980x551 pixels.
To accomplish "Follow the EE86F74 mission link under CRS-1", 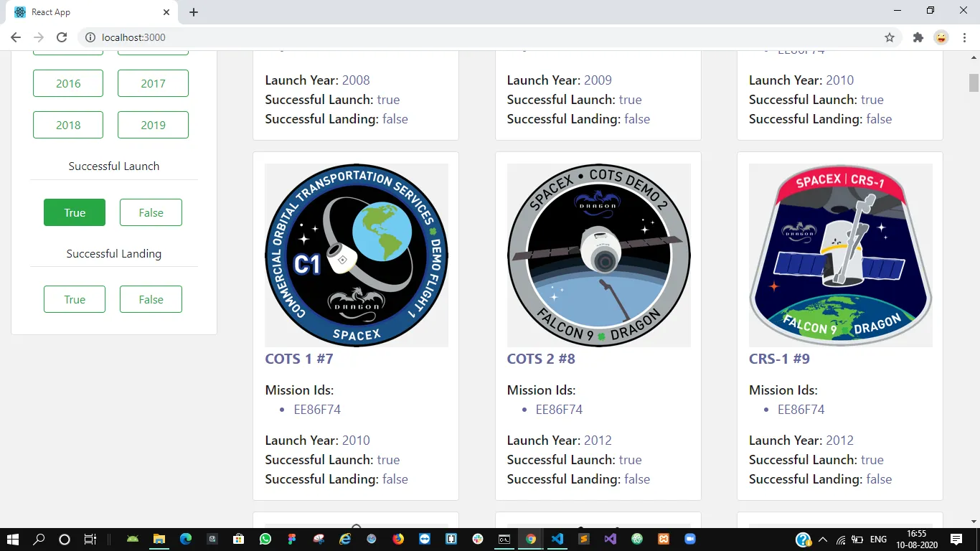I will pyautogui.click(x=801, y=410).
